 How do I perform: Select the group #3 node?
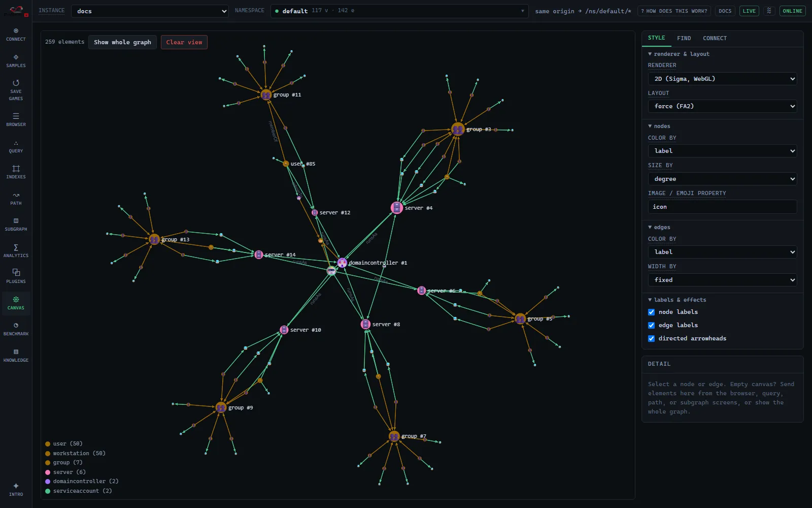(458, 129)
